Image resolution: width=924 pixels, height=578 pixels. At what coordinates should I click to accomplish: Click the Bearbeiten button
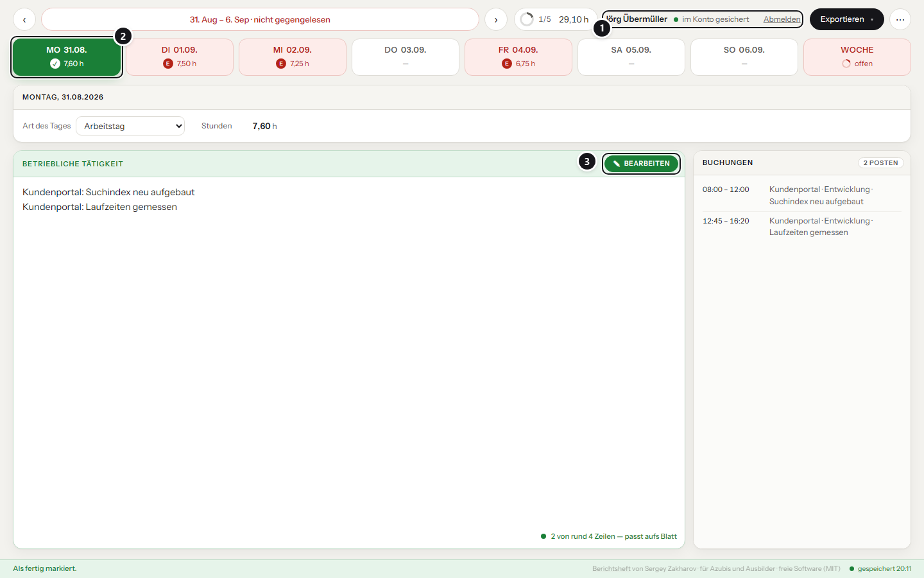(x=641, y=164)
